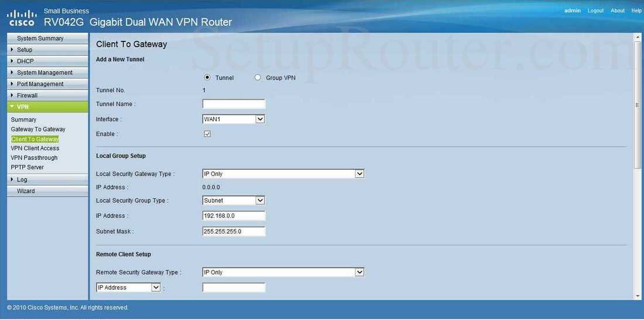Image resolution: width=644 pixels, height=320 pixels.
Task: Go to VPN Summary
Action: coord(23,120)
